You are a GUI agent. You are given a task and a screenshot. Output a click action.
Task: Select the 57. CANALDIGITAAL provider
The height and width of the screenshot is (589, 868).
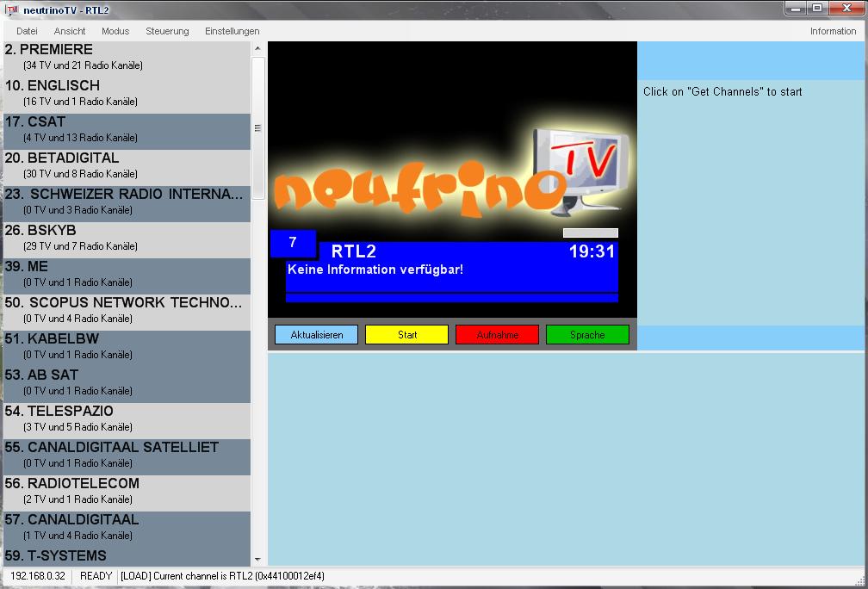pyautogui.click(x=127, y=530)
